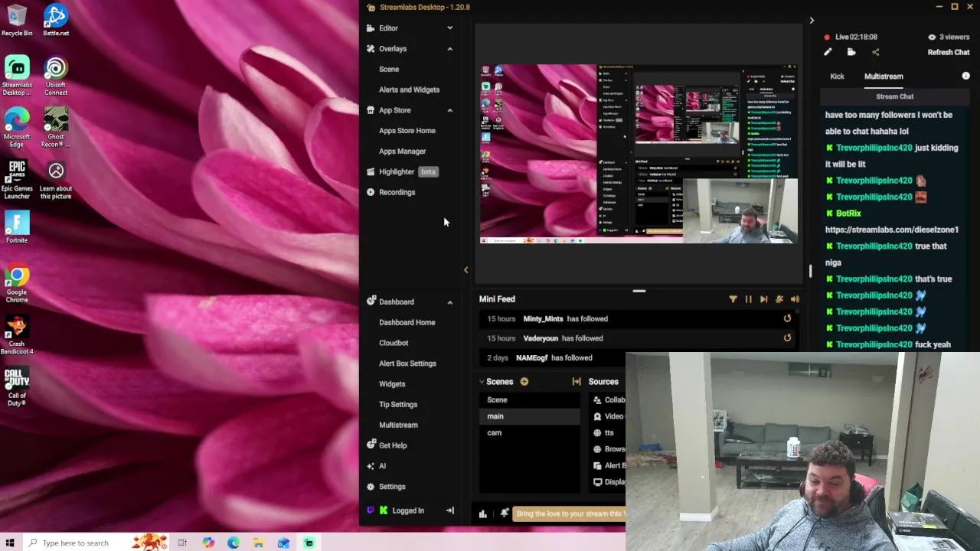Collapse the chat panel with right arrow
This screenshot has width=980, height=551.
click(x=812, y=21)
